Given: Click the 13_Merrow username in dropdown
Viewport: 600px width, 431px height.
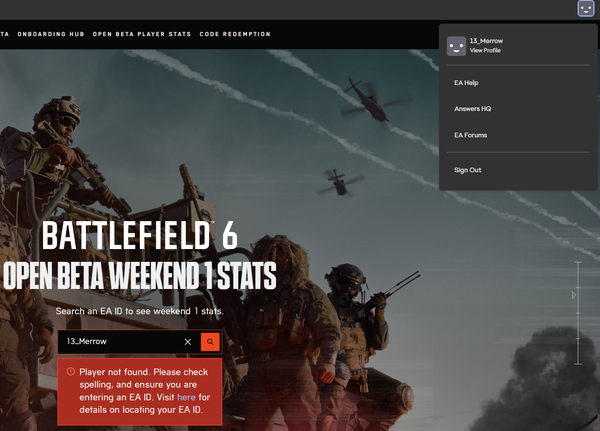Looking at the screenshot, I should point(486,41).
